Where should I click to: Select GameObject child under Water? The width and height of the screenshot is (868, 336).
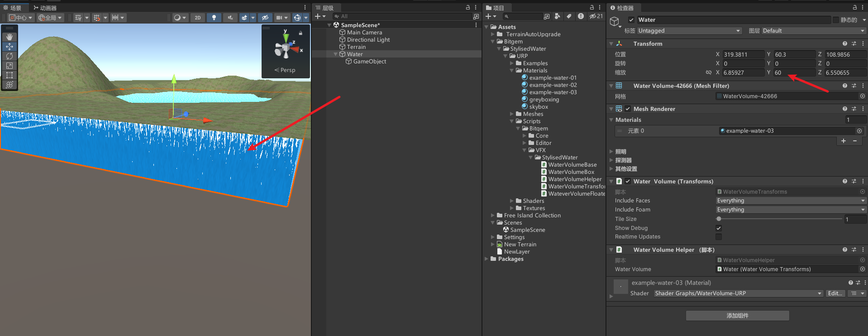[369, 62]
